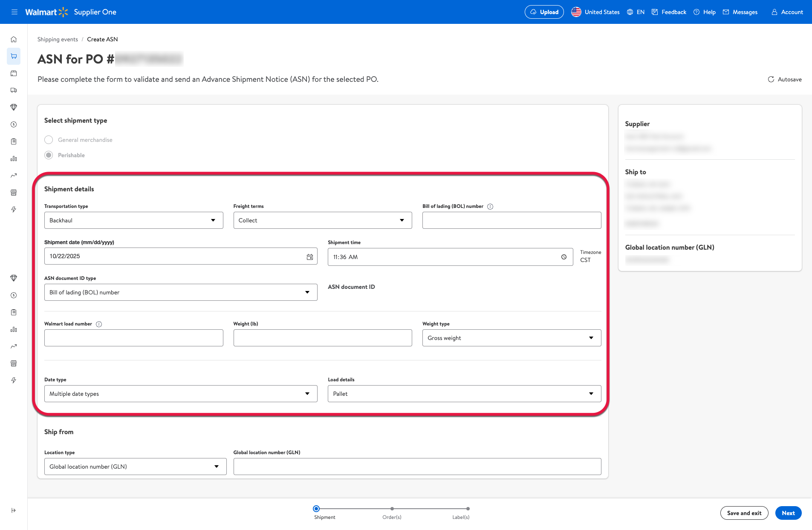Screen dimensions: 812x530
Task: Expand the Freight terms dropdown
Action: 322,220
